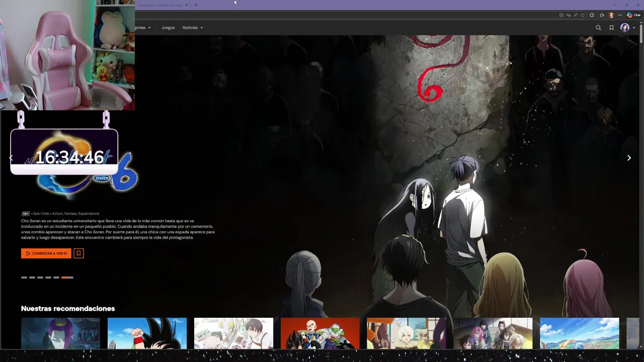
Task: Click the 16:34:46 stream timer overlay
Action: tap(69, 157)
